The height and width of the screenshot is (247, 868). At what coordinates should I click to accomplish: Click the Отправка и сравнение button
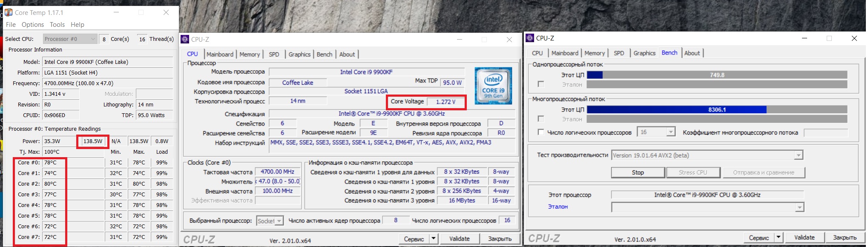(764, 172)
